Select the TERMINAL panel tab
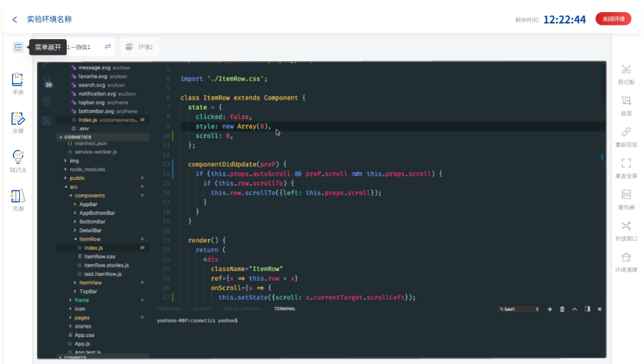This screenshot has height=364, width=644. 285,309
